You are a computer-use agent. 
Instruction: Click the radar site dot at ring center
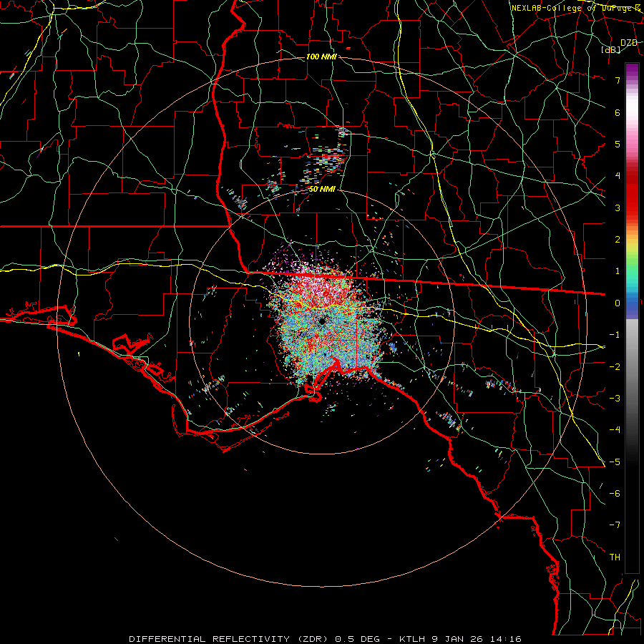coord(322,321)
